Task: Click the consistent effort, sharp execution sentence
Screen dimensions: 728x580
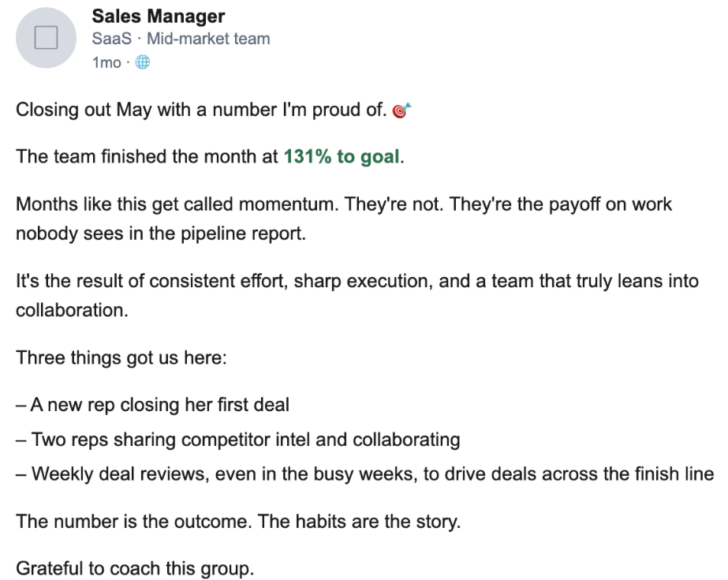Action: (357, 281)
